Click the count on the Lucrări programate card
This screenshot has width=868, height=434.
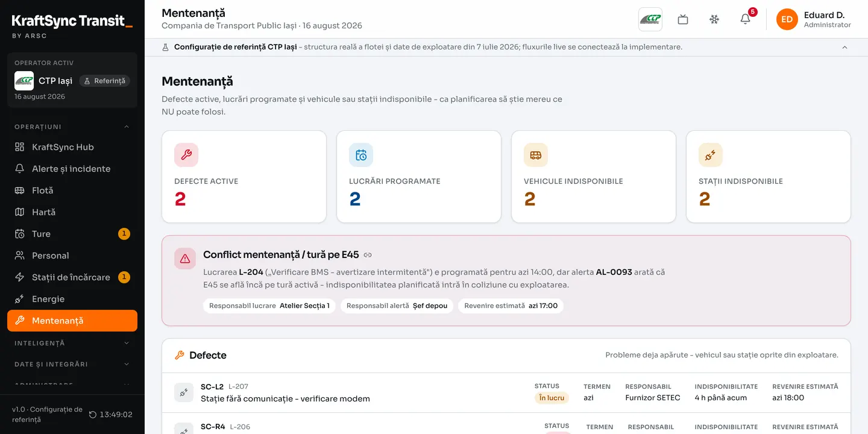pos(355,199)
